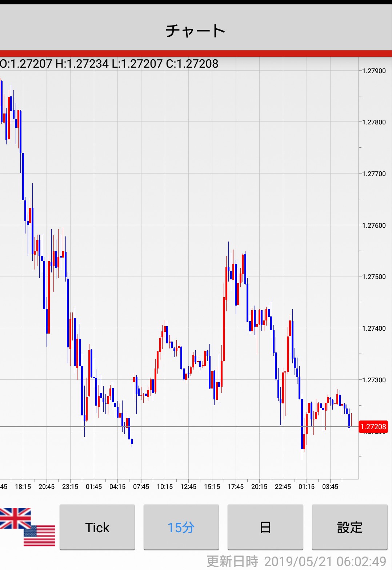Select the 22:45 time axis label
Image resolution: width=392 pixels, height=570 pixels.
(x=283, y=487)
